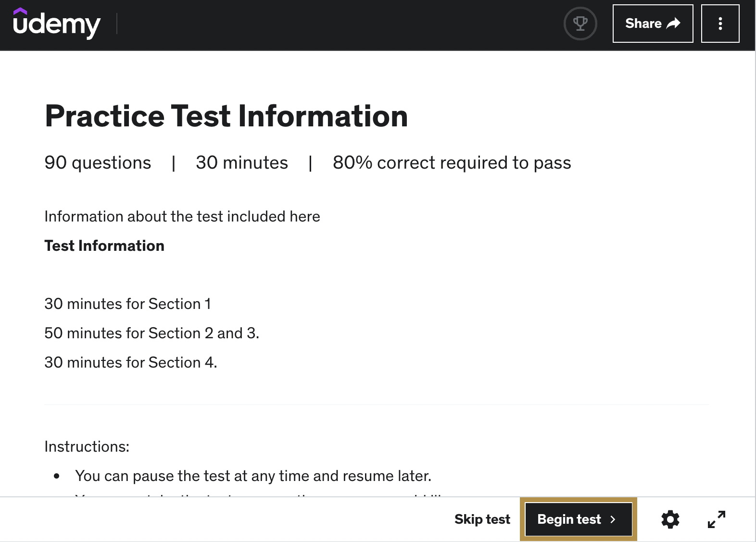Click Skip test
The image size is (756, 542).
[482, 519]
